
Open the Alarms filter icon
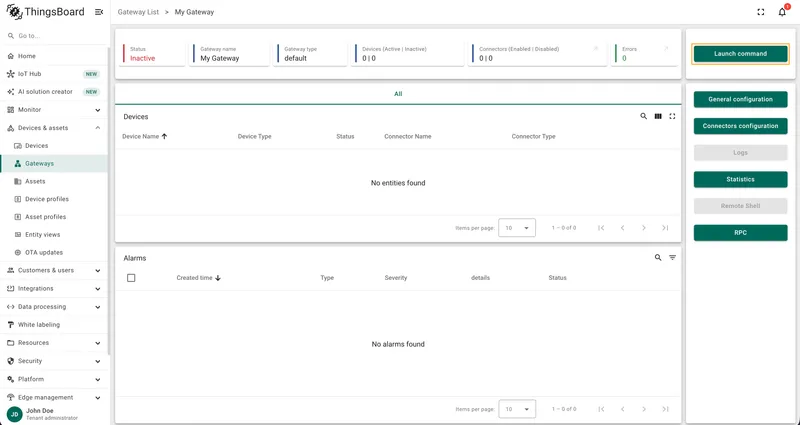coord(672,258)
